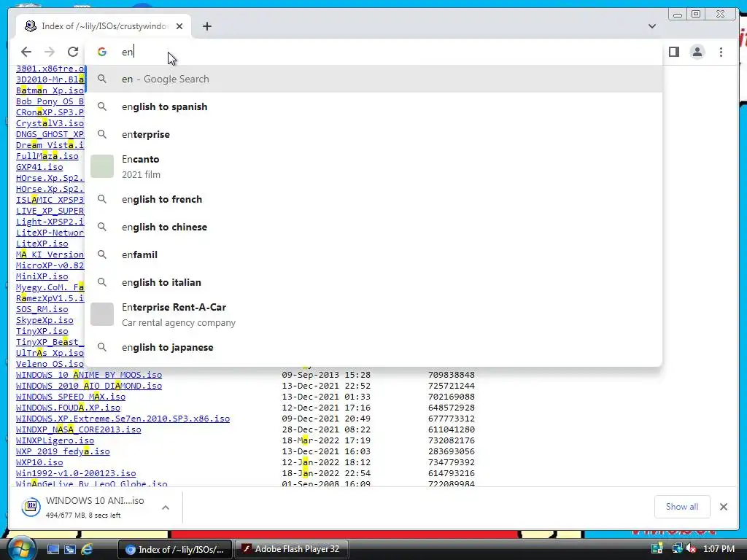Screen dimensions: 747x560
Task: Open the Windows Start orb
Action: pyautogui.click(x=21, y=549)
